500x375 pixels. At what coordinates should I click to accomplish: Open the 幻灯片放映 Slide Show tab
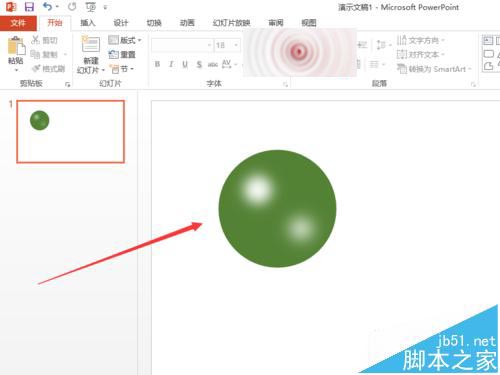point(231,23)
